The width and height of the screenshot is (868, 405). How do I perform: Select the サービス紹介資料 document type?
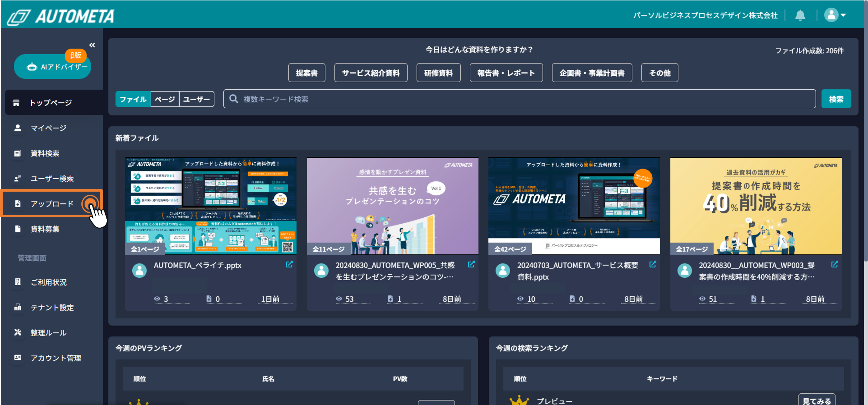click(371, 73)
